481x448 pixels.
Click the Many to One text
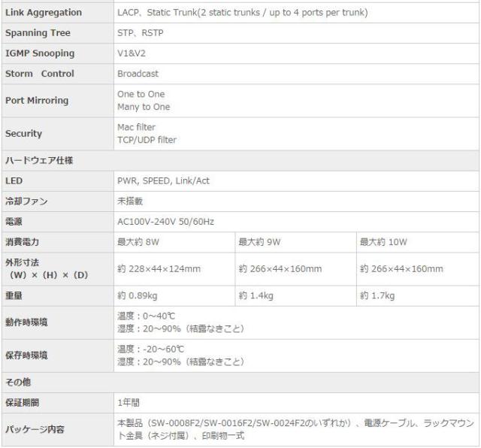[144, 107]
